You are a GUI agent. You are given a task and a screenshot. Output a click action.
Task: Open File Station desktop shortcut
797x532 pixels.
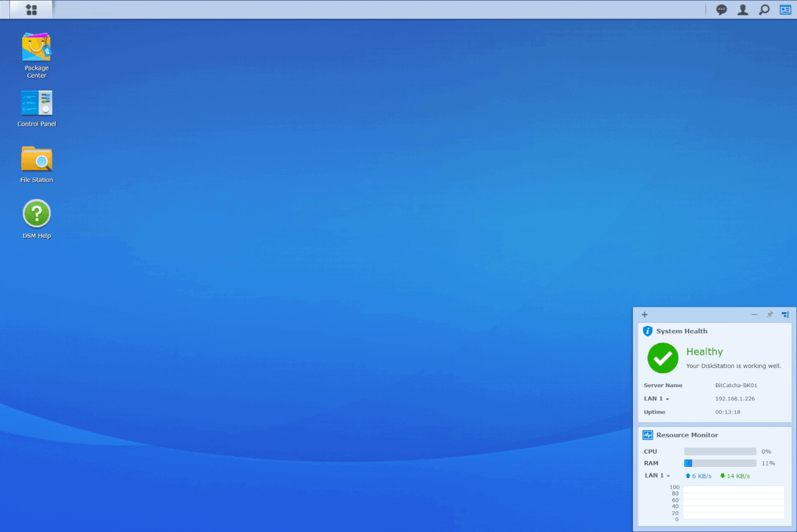[x=37, y=165]
